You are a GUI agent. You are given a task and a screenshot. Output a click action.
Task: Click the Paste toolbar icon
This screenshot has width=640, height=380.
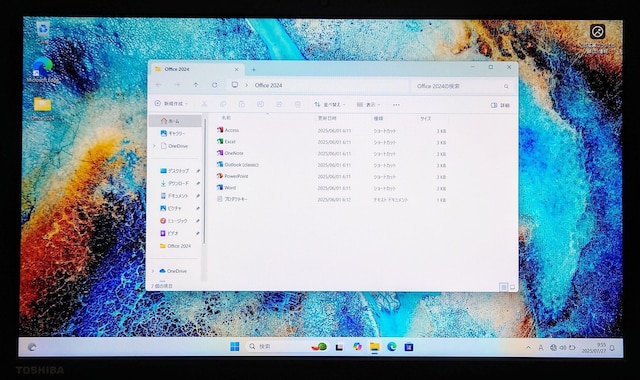pyautogui.click(x=242, y=104)
